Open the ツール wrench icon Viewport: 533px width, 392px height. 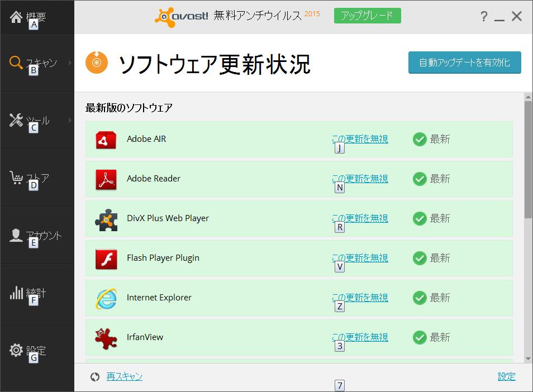16,120
